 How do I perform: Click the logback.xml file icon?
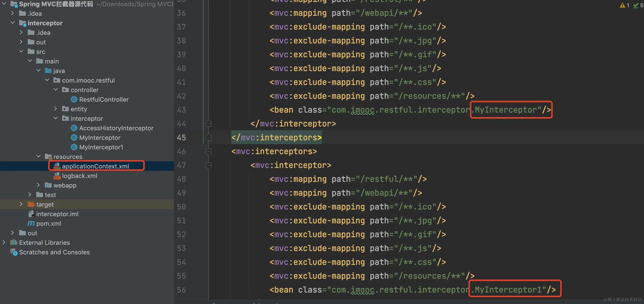tap(57, 176)
